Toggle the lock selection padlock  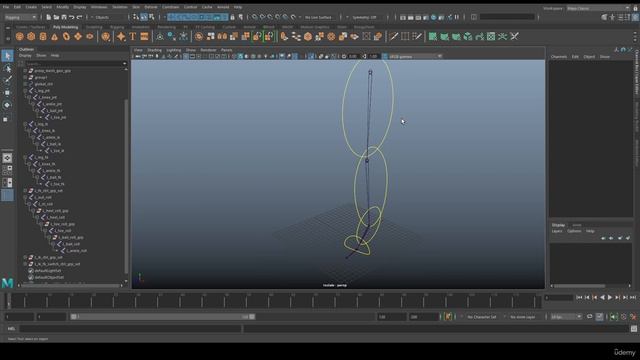[x=232, y=17]
